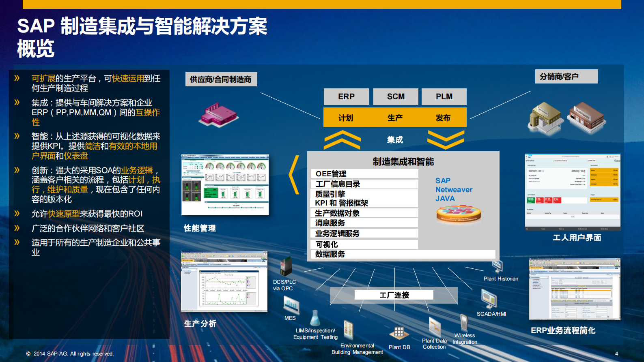This screenshot has height=362, width=644.
Task: Click the 性能管理 caption
Action: 200,228
